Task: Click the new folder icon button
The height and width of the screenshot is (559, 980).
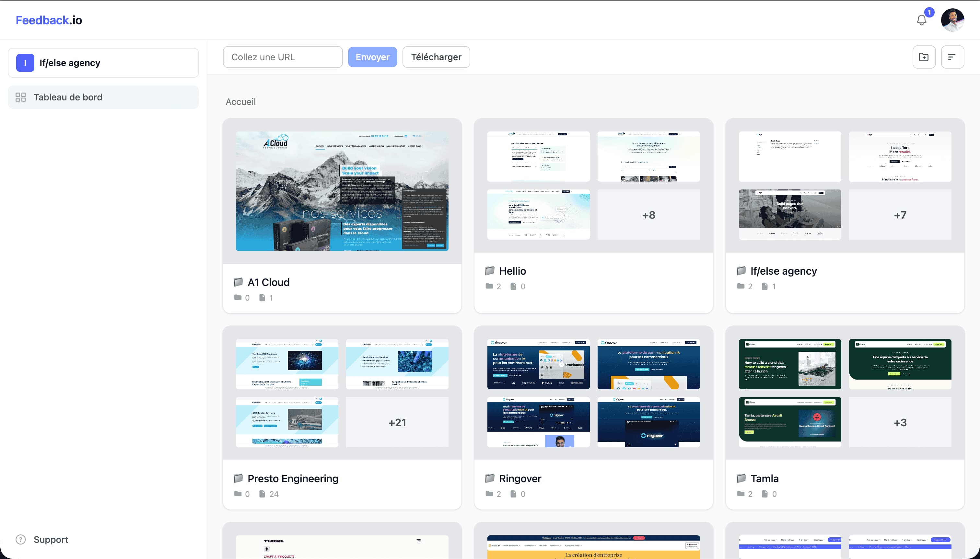Action: click(x=924, y=57)
